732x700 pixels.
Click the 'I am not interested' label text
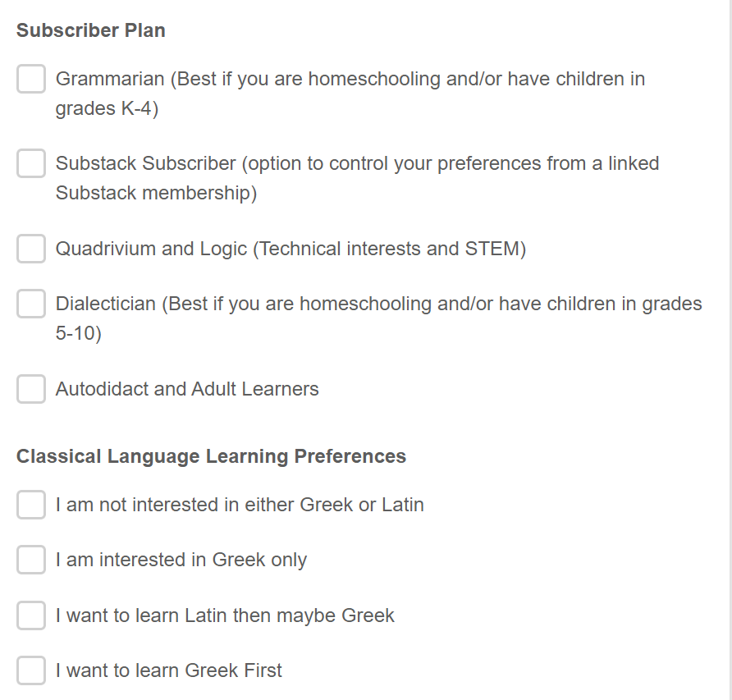pos(240,505)
